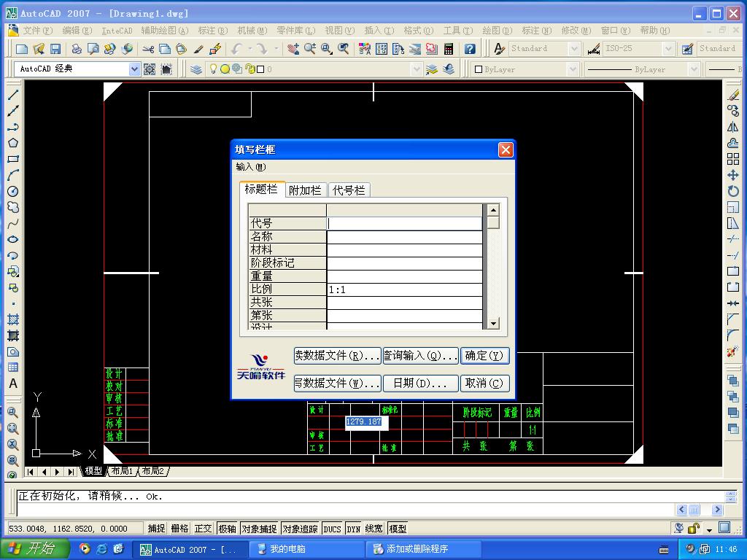Select the Line tool in the draw toolbar

(x=13, y=95)
